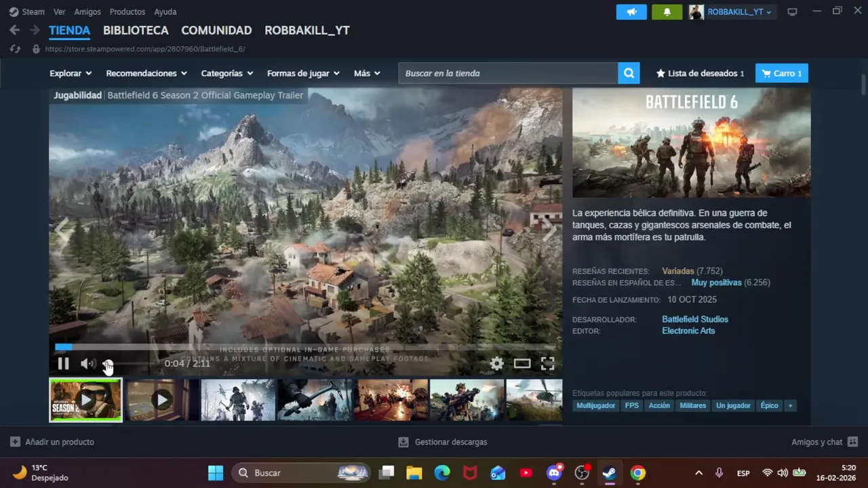Open the green notifications bell
Viewport: 868px width, 488px height.
point(667,12)
